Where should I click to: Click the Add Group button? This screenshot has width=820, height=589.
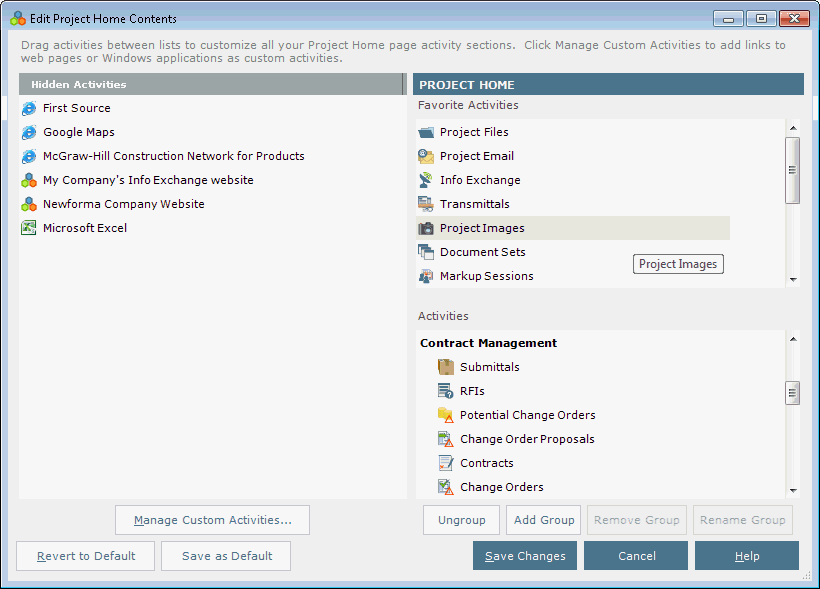coord(543,520)
